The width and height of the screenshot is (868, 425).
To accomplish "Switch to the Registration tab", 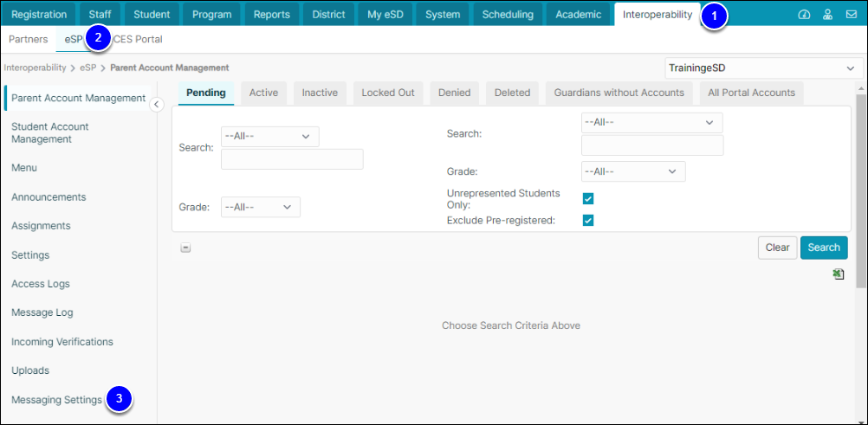I will tap(39, 15).
